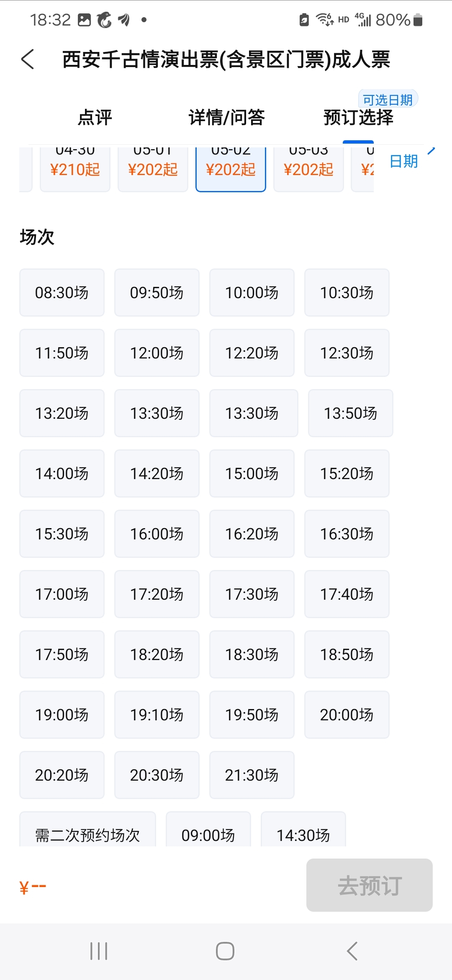Select the 08:30场 session
The image size is (452, 980).
tap(62, 292)
